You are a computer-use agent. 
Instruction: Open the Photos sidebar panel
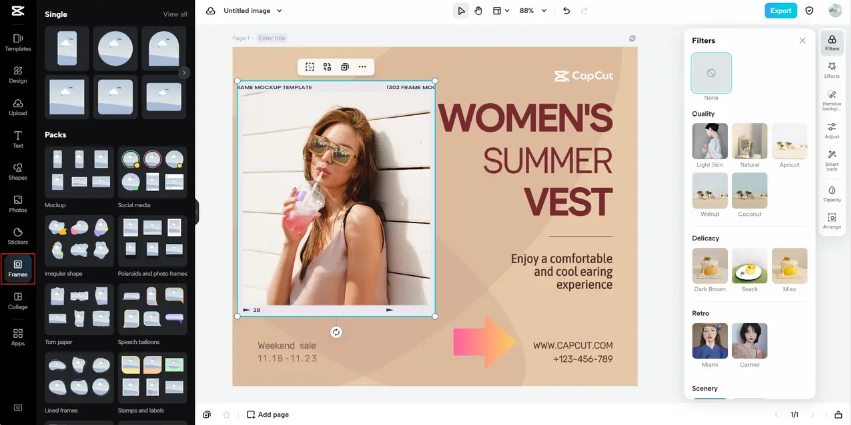(18, 204)
